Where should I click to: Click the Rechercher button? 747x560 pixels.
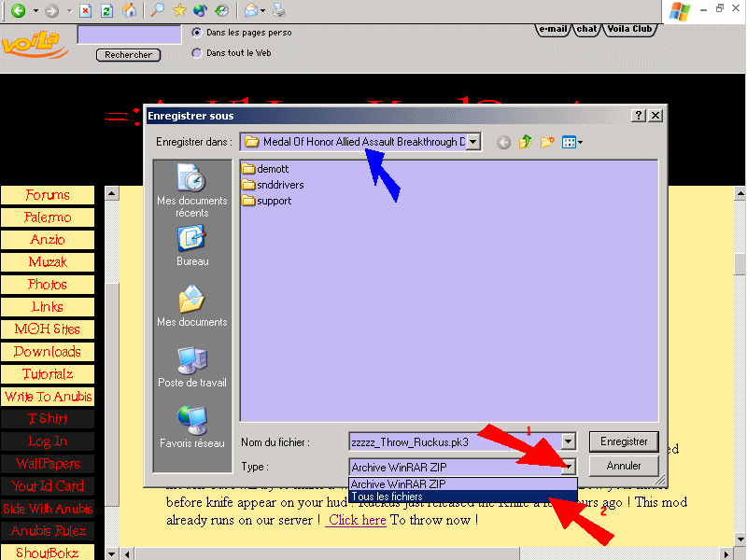(128, 55)
